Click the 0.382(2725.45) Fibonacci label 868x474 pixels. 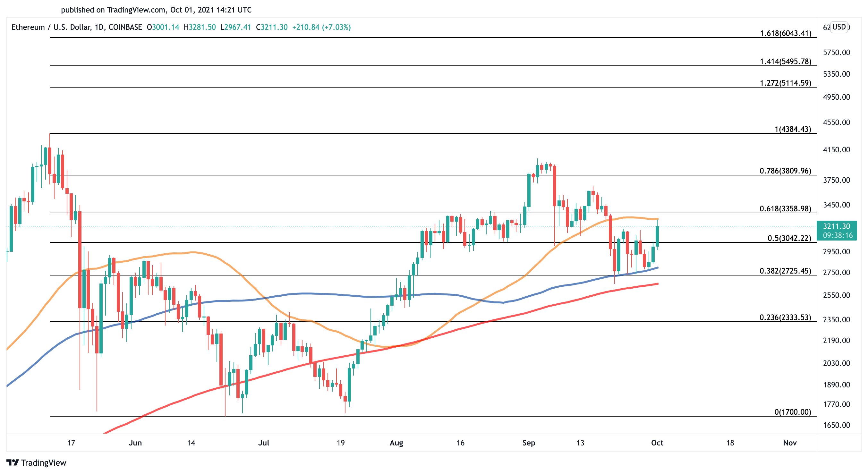click(x=786, y=271)
